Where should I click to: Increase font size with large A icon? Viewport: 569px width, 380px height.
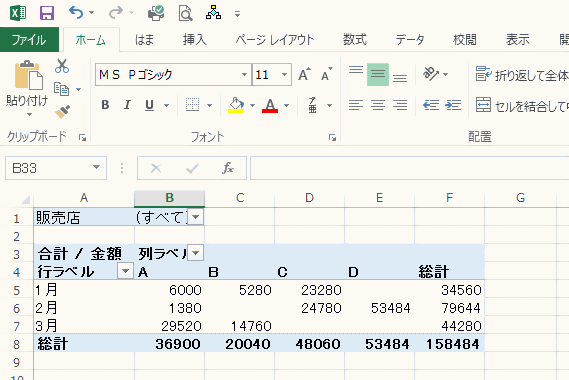[304, 74]
